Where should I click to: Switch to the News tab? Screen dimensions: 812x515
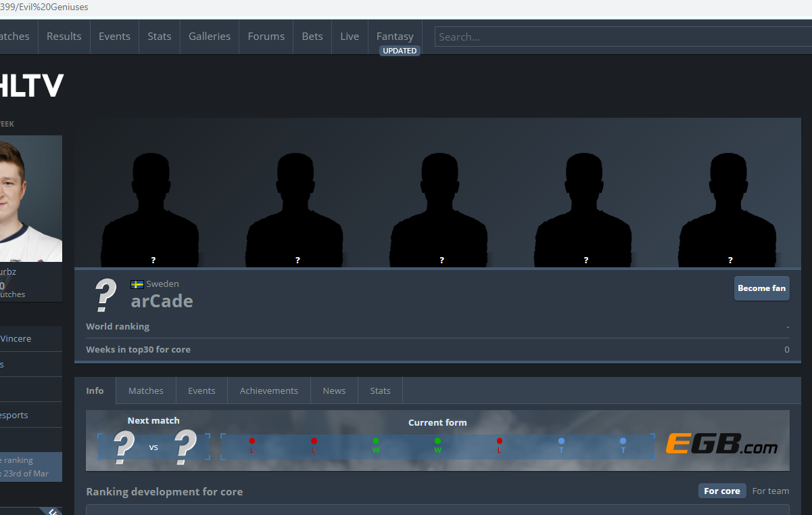pyautogui.click(x=334, y=390)
